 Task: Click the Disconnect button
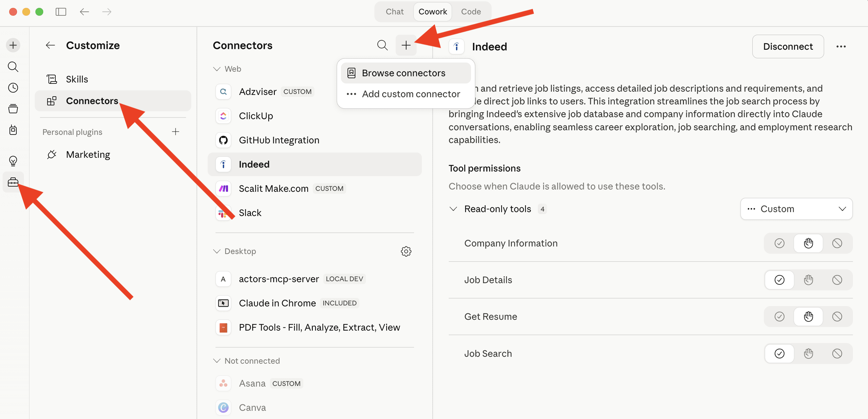point(787,46)
